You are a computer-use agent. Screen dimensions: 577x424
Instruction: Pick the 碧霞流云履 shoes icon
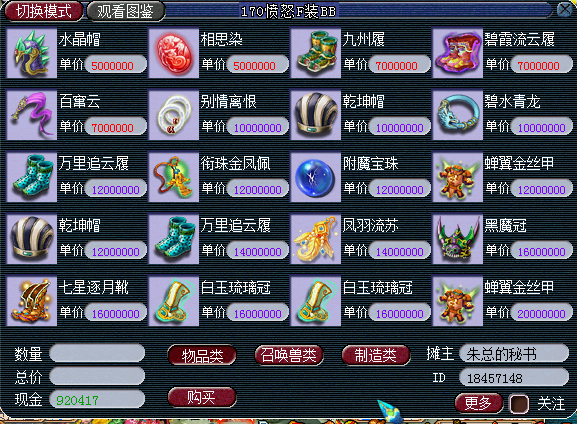click(x=457, y=53)
